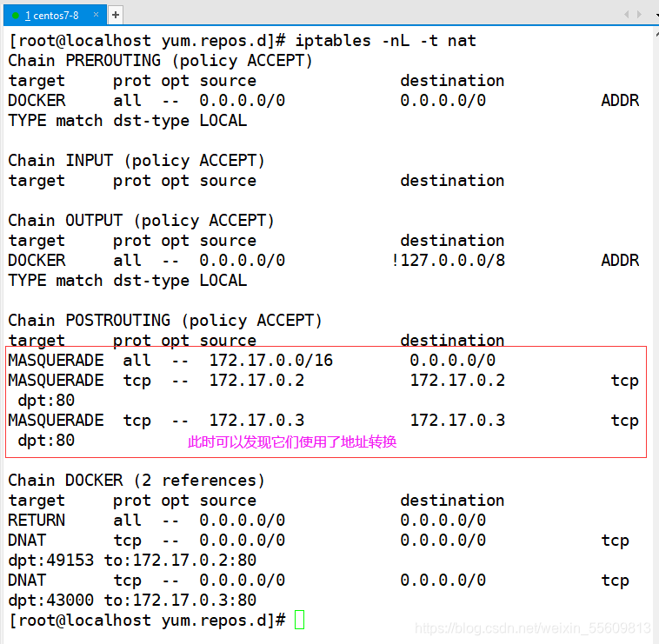Click 'Chain PREROUTING (policy ACCEPT)' line
The height and width of the screenshot is (644, 659).
[x=160, y=61]
